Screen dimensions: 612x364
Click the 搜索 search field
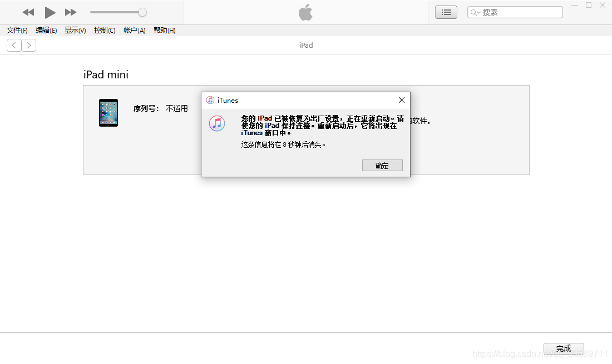(515, 12)
